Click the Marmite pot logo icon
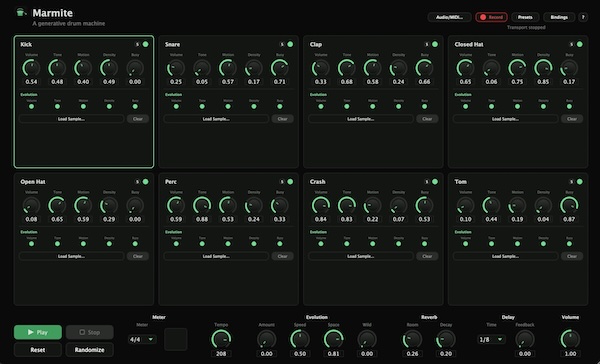 point(20,13)
